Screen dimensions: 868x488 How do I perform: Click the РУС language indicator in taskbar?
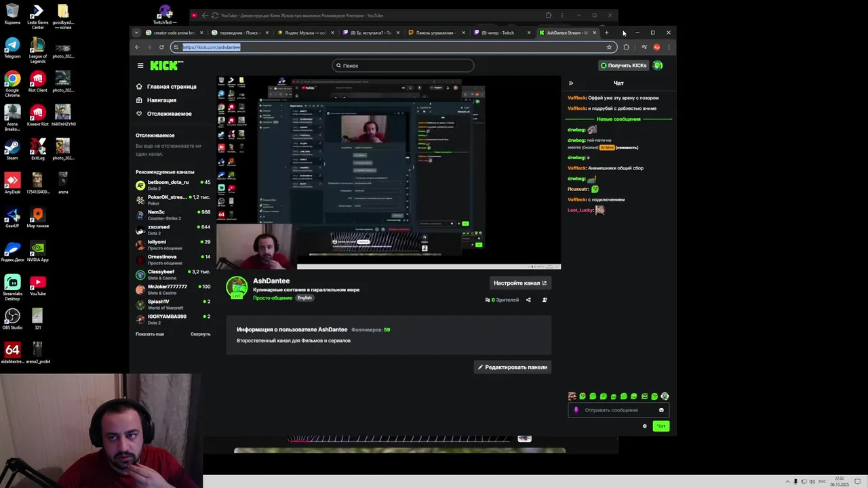click(822, 481)
